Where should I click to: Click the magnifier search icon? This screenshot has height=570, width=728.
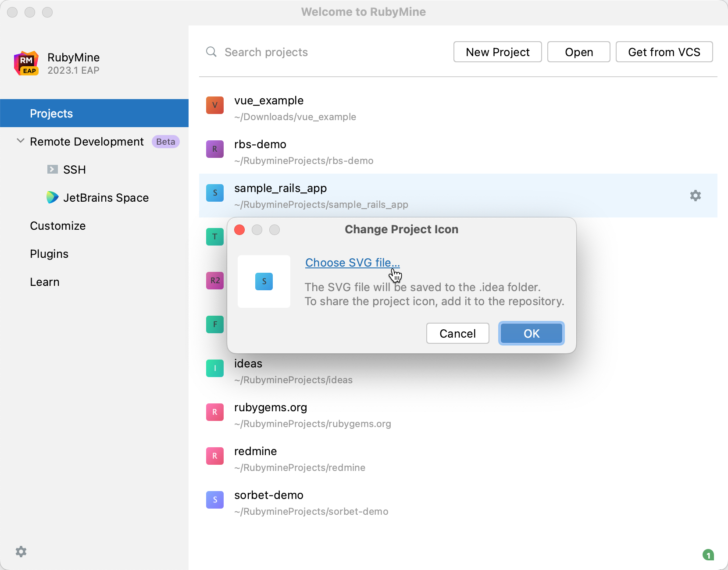point(211,52)
